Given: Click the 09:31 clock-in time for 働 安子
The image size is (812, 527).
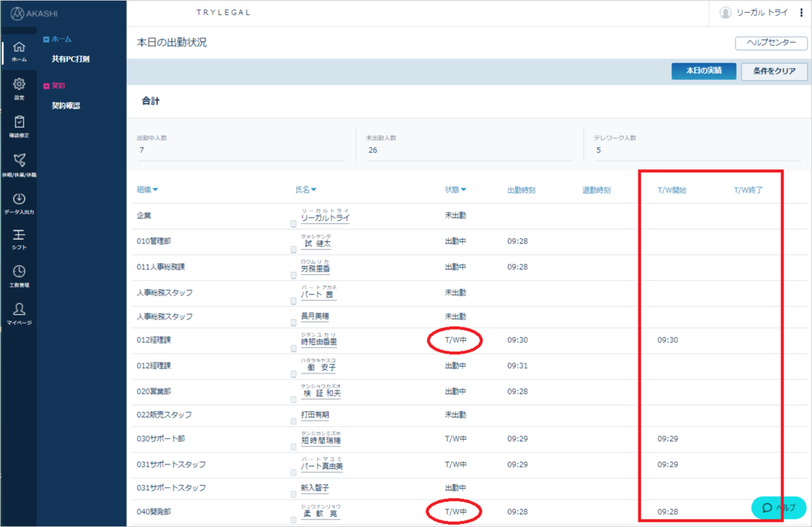Looking at the screenshot, I should click(518, 366).
